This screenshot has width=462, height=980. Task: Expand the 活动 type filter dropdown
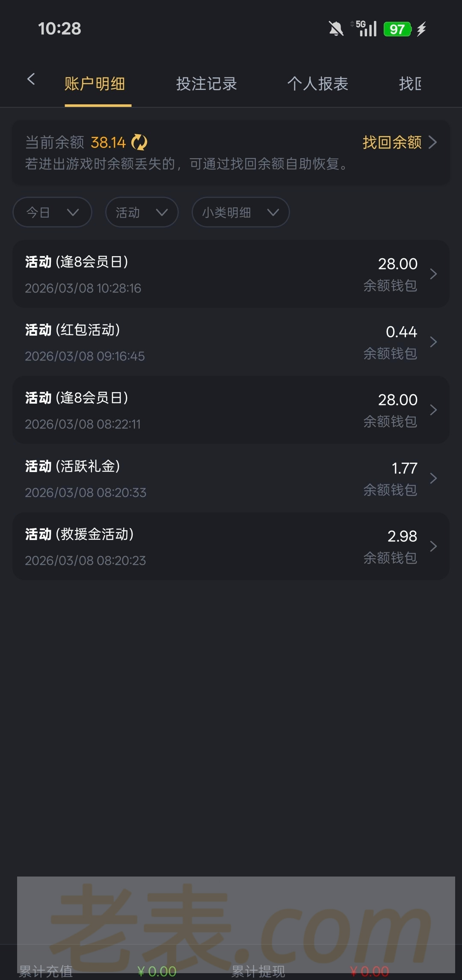tap(142, 212)
